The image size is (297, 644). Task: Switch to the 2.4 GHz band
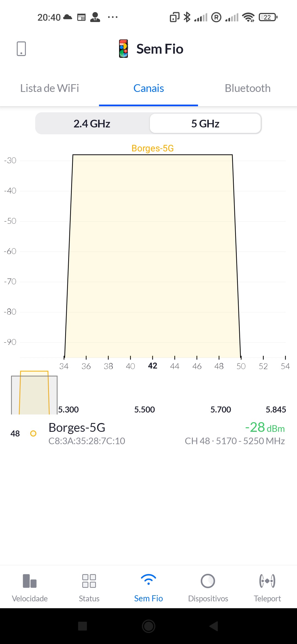(92, 124)
